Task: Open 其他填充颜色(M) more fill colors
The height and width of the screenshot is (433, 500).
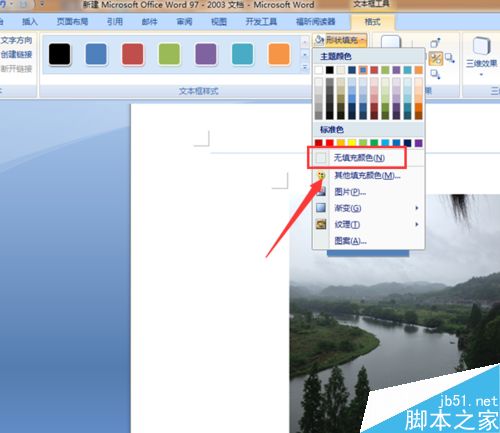Action: (368, 175)
